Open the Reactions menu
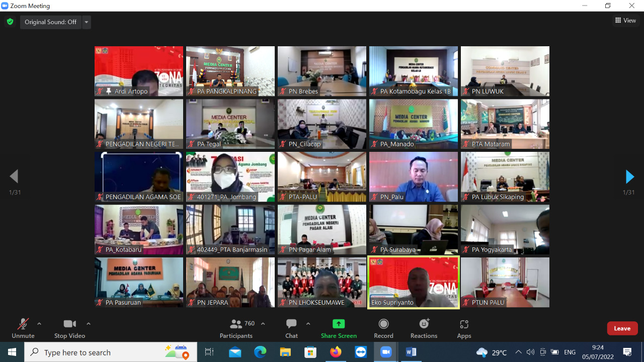644x362 pixels. click(424, 328)
